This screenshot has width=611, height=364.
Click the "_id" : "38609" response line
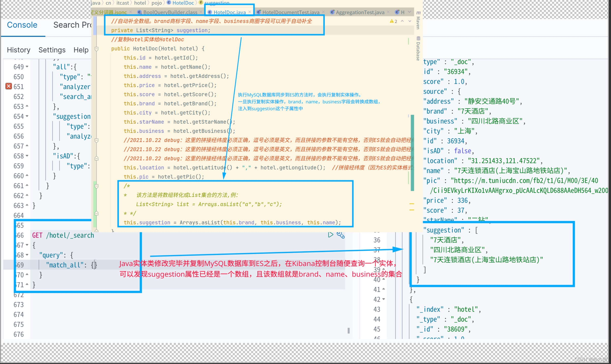[444, 329]
